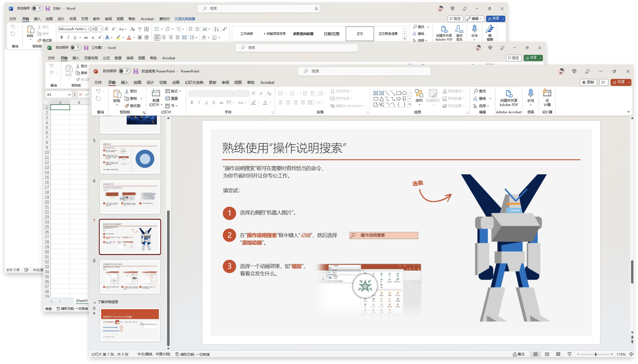Open the 公式 tab in Excel
The image size is (638, 364).
106,58
